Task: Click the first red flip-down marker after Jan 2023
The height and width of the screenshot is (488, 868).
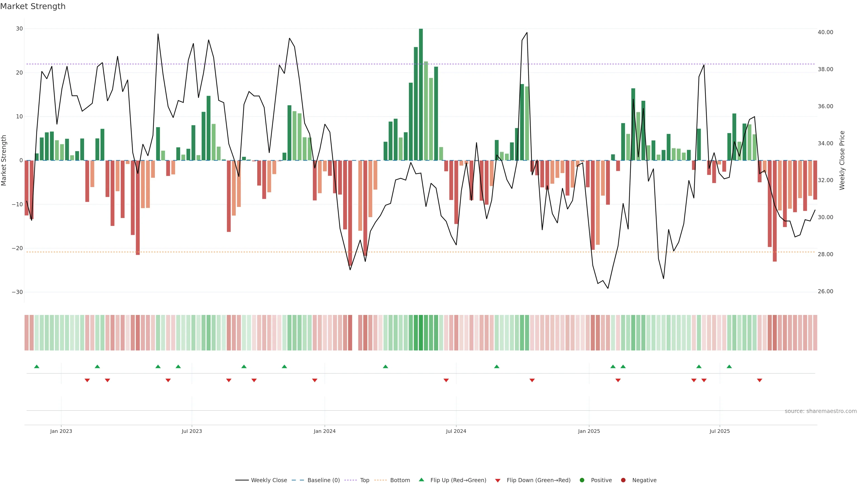Action: (87, 380)
